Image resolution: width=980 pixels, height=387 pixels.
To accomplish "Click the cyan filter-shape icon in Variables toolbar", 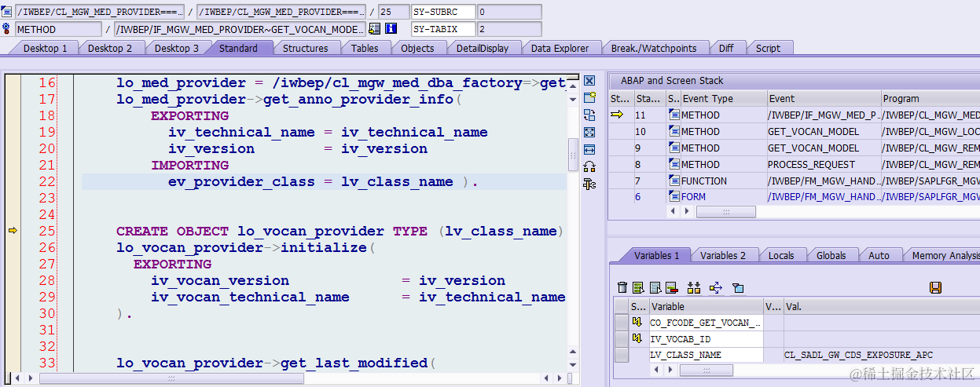I will coord(738,288).
